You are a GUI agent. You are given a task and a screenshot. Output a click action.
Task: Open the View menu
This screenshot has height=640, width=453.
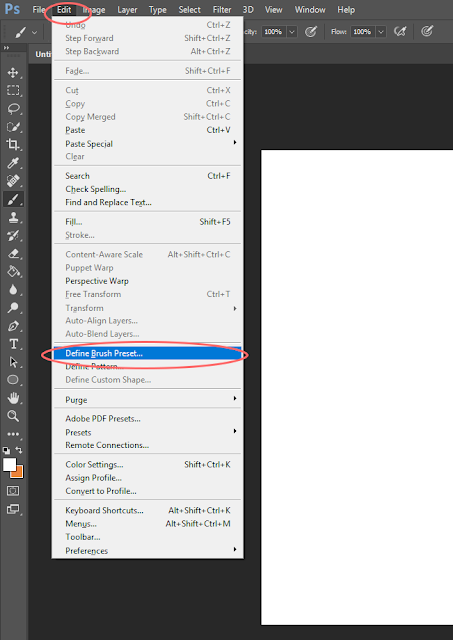tap(273, 10)
